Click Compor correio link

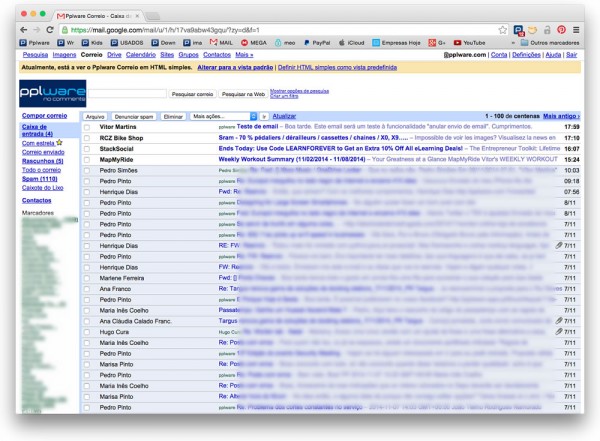point(44,116)
